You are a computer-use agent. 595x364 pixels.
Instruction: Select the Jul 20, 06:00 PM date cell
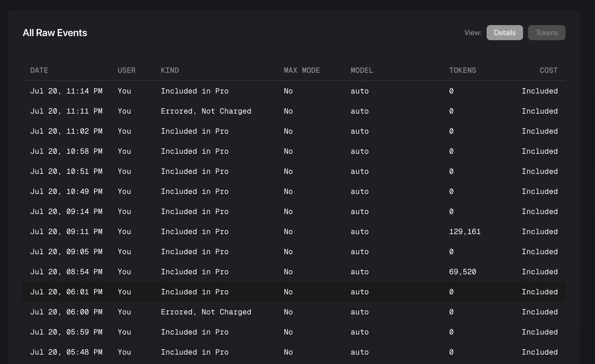tap(66, 312)
